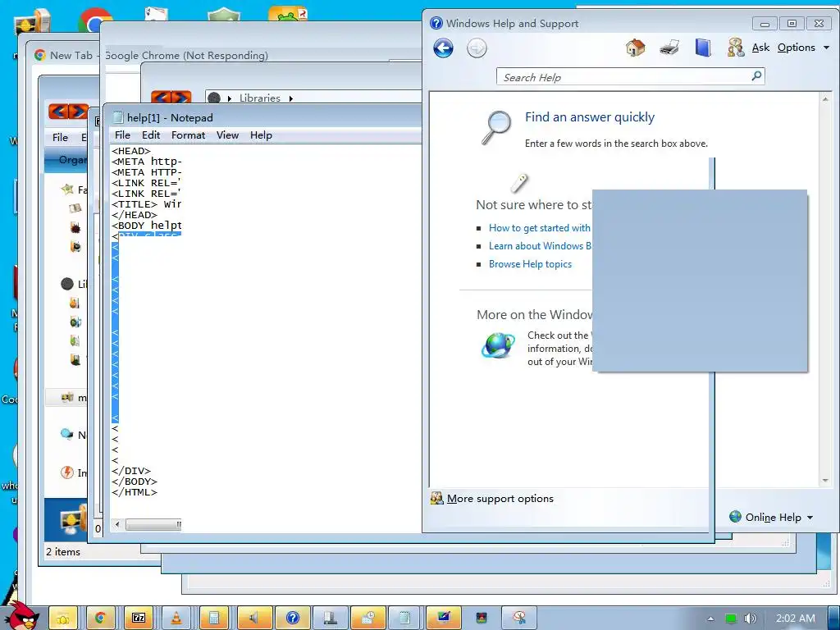Expand arrow after Libraries in address bar

(x=291, y=98)
